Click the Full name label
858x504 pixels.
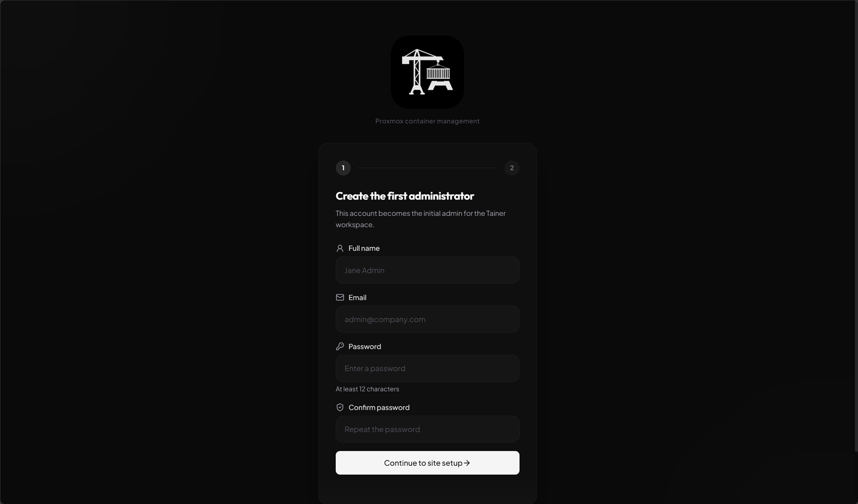(x=364, y=248)
